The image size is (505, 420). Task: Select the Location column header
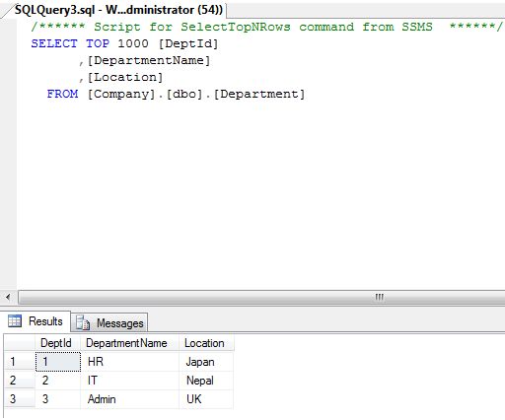[206, 343]
